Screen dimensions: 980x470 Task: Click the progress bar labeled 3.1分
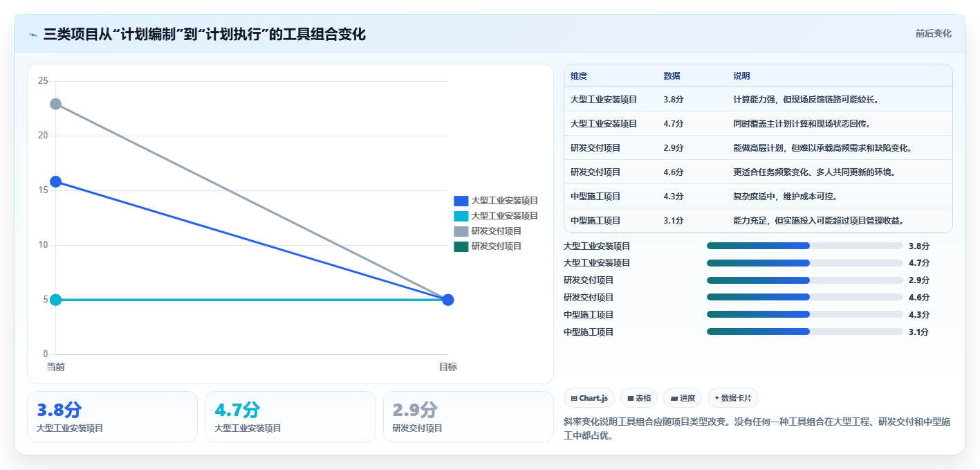pyautogui.click(x=805, y=332)
